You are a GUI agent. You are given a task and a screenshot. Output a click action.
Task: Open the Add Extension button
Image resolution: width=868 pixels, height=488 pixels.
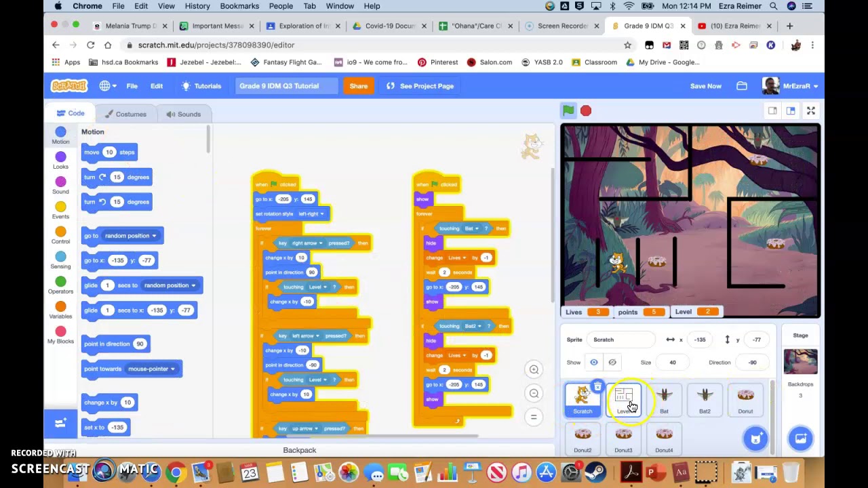(x=60, y=424)
